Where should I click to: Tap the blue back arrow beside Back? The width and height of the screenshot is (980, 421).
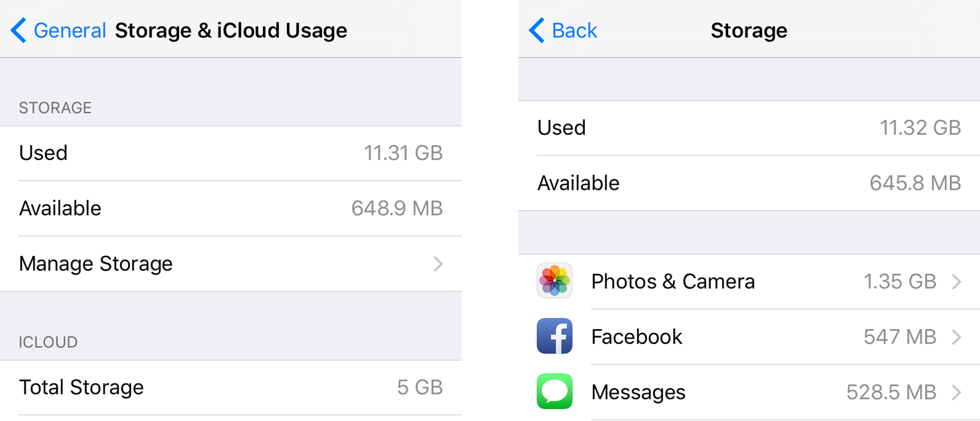[536, 30]
